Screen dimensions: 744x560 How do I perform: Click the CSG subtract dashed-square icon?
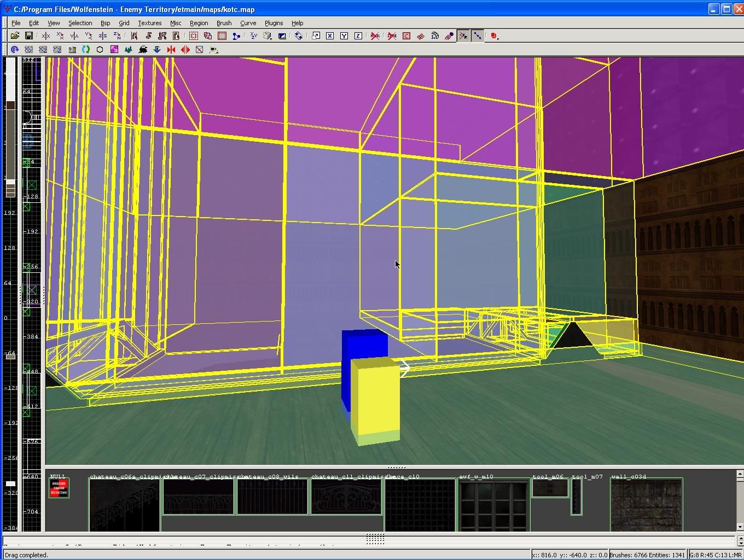pyautogui.click(x=194, y=36)
